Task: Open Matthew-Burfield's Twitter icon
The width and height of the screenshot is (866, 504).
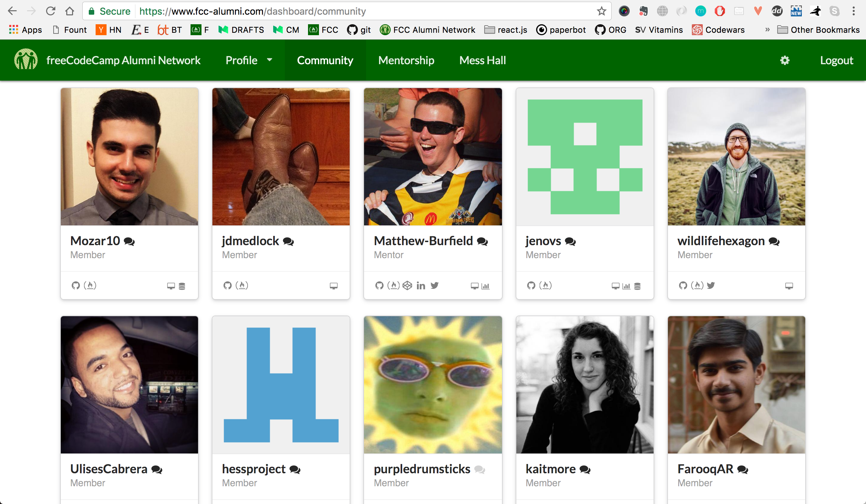Action: (x=434, y=285)
